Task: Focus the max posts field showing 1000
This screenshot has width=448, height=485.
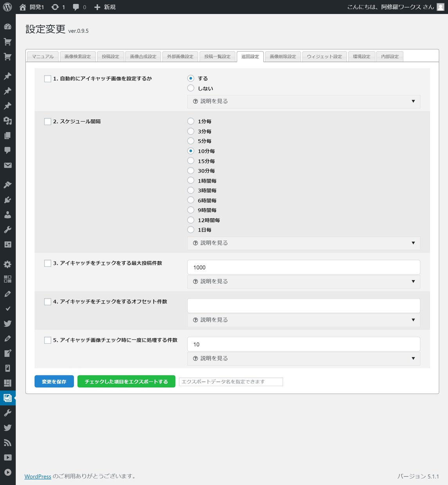Action: 304,267
